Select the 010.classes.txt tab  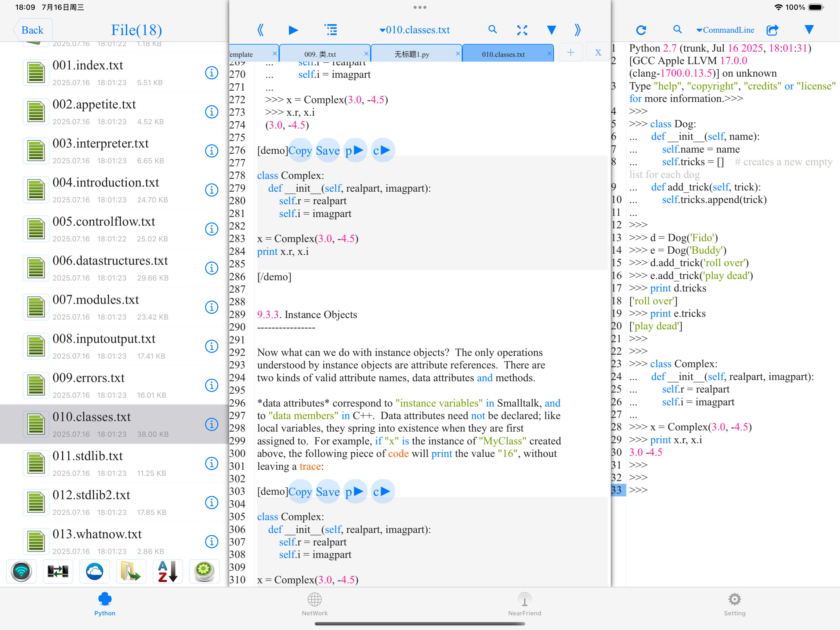(x=503, y=54)
